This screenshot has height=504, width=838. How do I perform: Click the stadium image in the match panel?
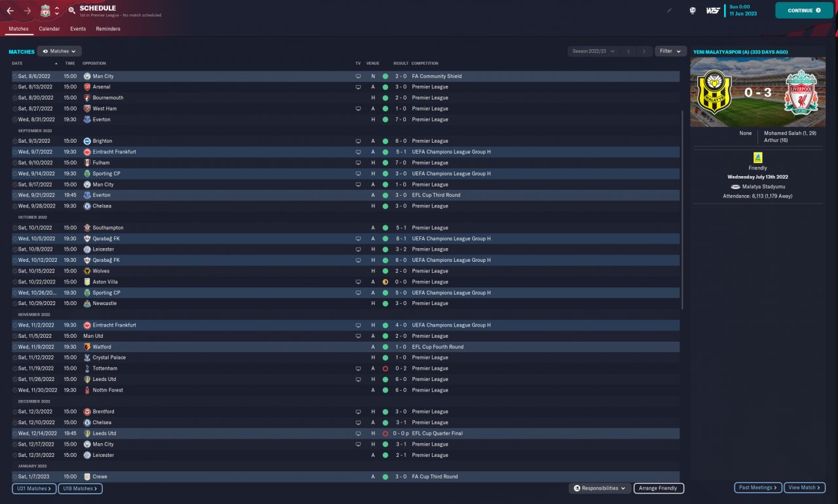pyautogui.click(x=758, y=92)
